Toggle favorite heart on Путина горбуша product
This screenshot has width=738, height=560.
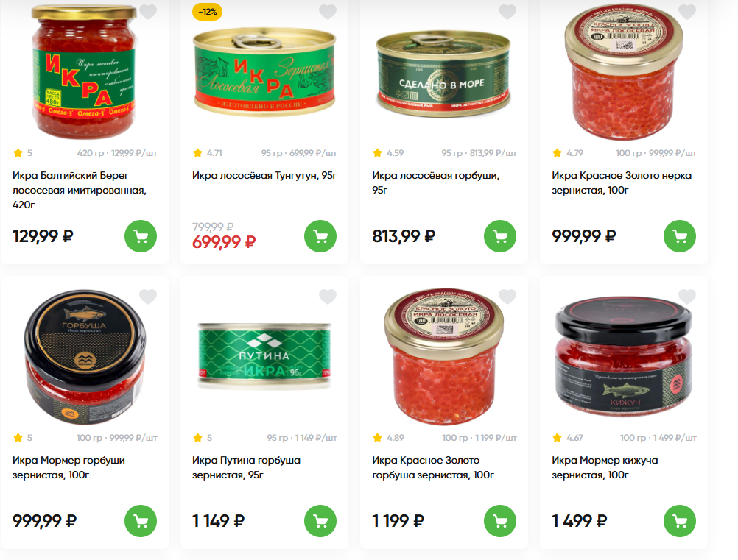[x=328, y=297]
